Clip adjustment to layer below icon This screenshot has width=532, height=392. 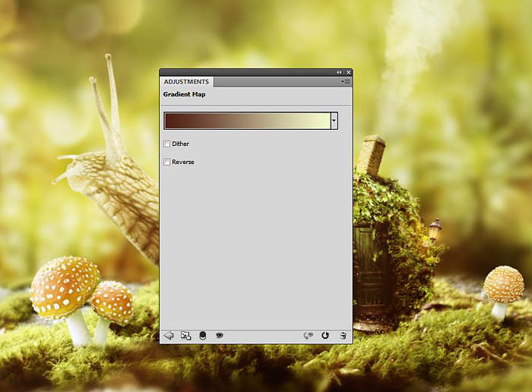(202, 335)
